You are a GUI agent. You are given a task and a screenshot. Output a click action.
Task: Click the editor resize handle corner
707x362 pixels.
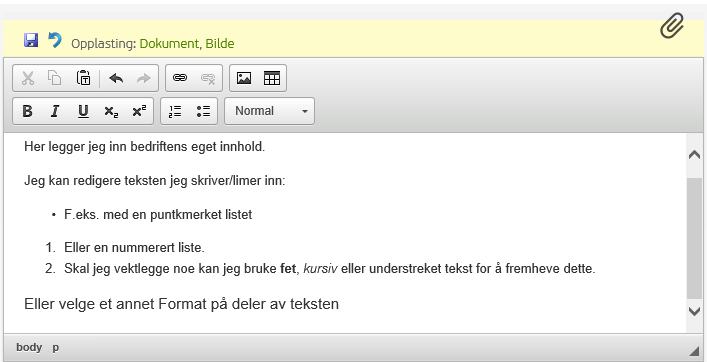point(693,352)
